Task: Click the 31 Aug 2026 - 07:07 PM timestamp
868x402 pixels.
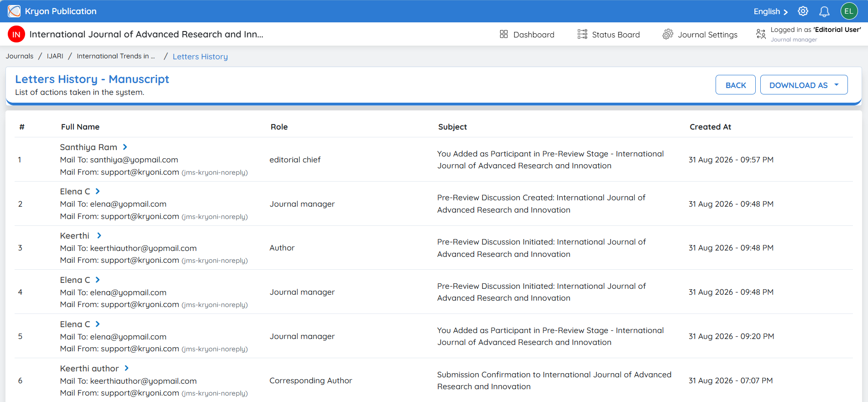Action: [730, 381]
